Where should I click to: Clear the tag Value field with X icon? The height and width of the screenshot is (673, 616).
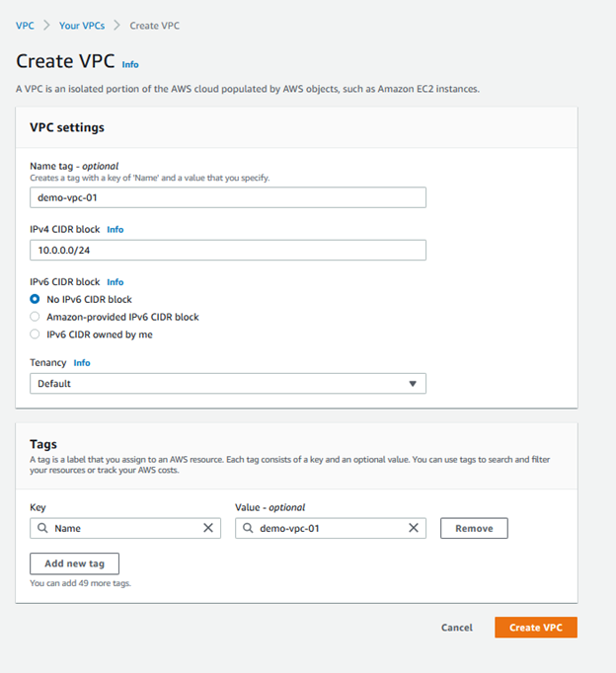(414, 528)
